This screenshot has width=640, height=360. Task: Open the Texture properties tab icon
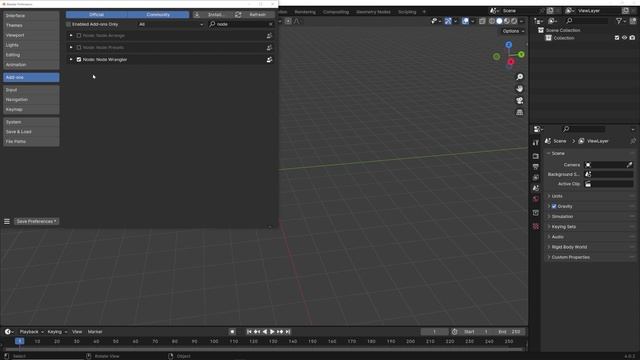point(536,226)
